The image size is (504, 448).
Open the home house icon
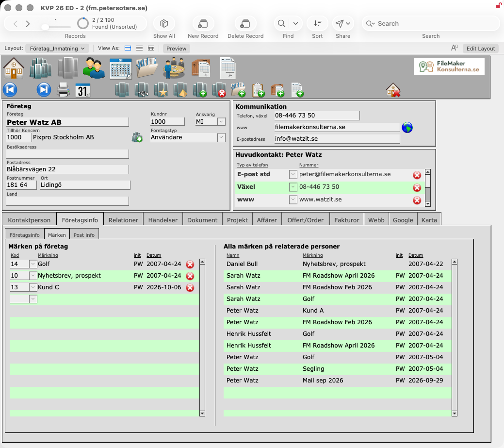(x=14, y=68)
